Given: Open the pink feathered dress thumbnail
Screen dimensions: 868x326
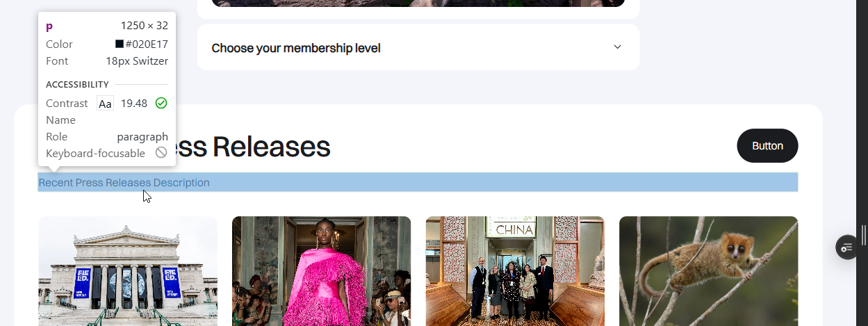Looking at the screenshot, I should [x=321, y=271].
